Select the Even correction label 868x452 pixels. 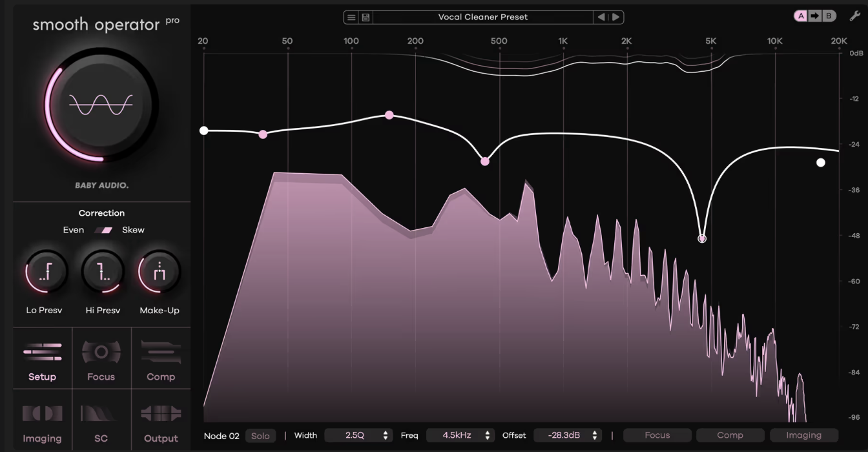pos(74,230)
